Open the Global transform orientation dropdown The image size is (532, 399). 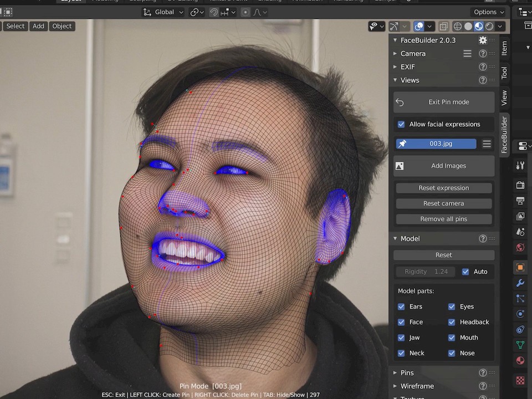[x=163, y=12]
